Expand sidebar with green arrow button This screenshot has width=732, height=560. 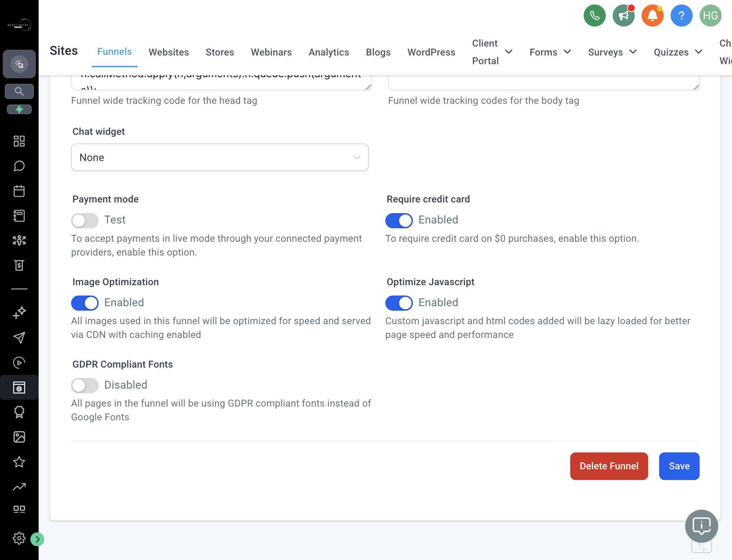[37, 539]
